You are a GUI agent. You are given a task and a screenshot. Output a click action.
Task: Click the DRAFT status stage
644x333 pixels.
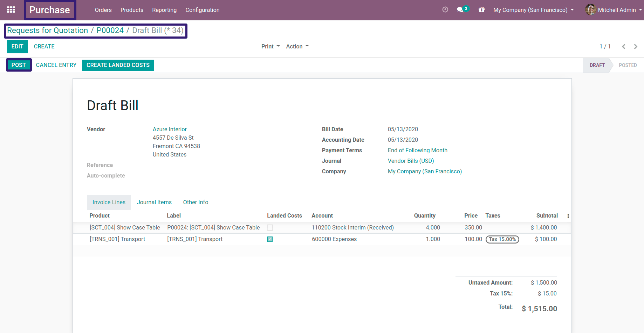597,65
